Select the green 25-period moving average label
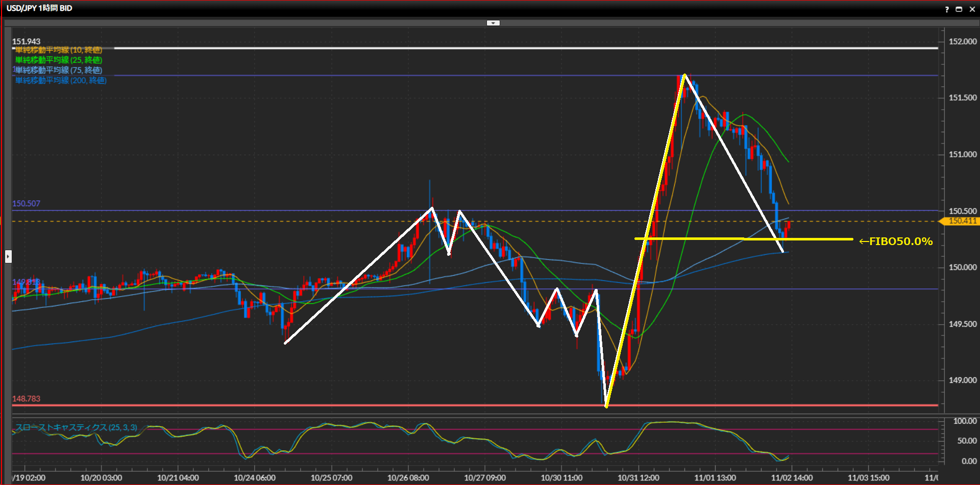This screenshot has width=980, height=485. click(x=58, y=60)
